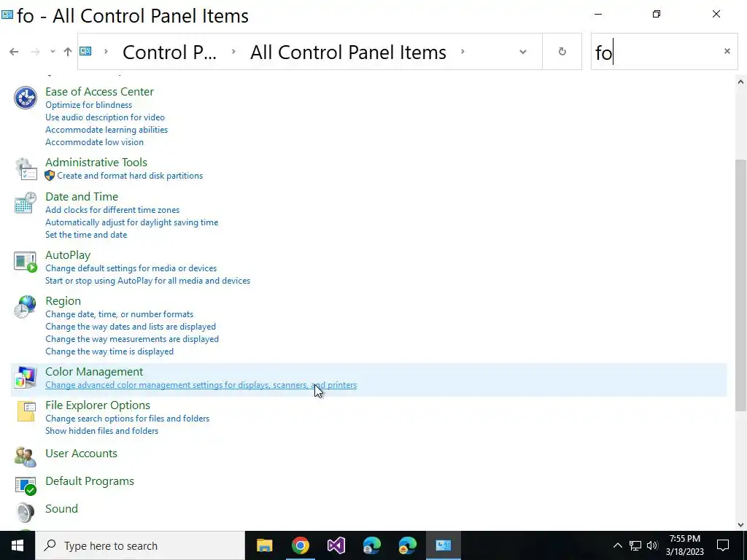
Task: Click the File Explorer Options folder icon
Action: pyautogui.click(x=26, y=411)
